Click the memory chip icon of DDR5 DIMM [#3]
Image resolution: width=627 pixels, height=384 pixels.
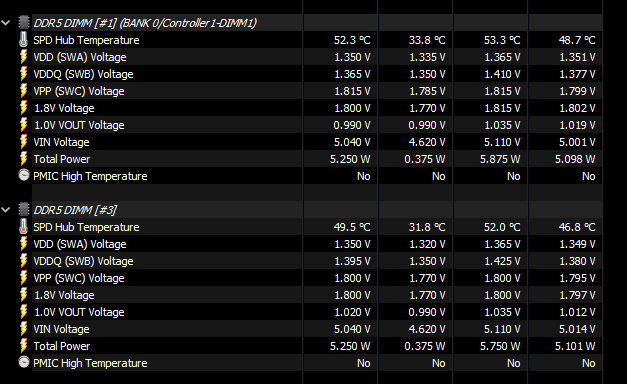[x=24, y=209]
